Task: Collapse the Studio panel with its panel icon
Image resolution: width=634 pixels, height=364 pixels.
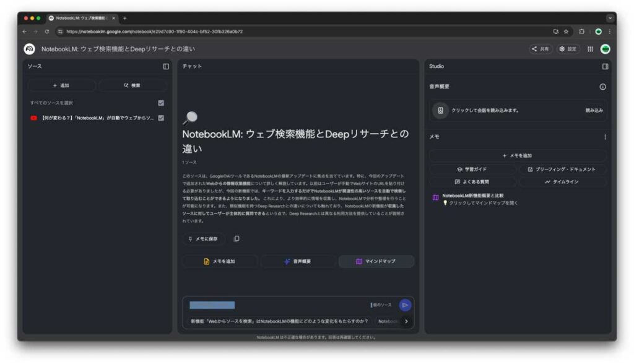Action: click(x=605, y=66)
